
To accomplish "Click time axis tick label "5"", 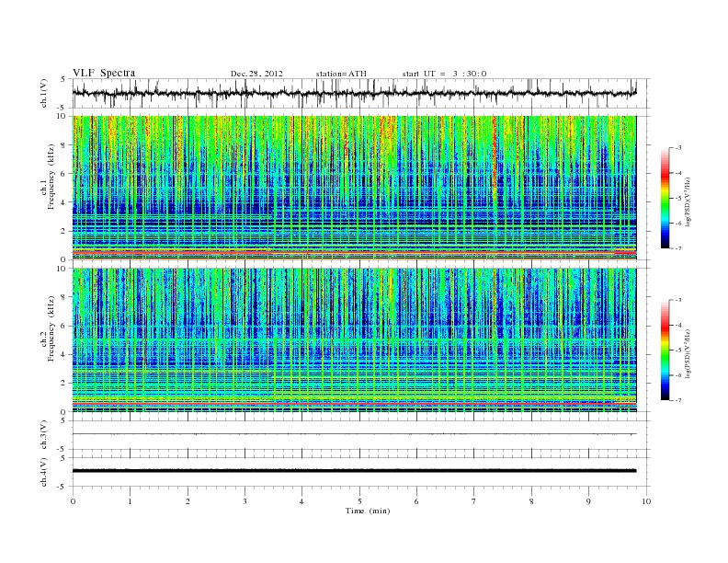I will (x=359, y=501).
